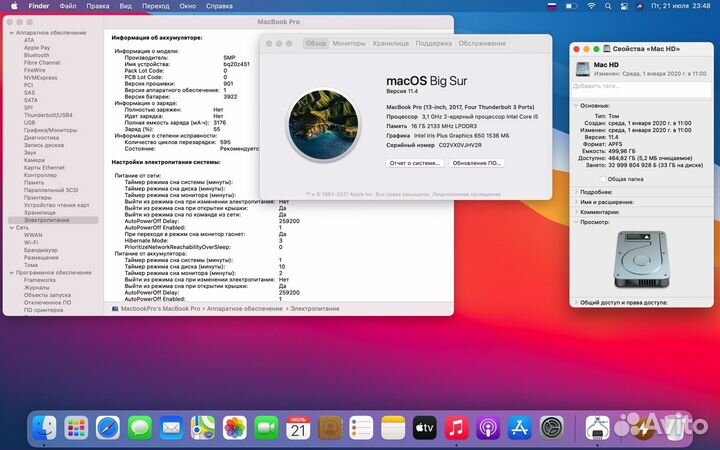The image size is (720, 450).
Task: Collapse the Основные section in Mac HD info
Action: pyautogui.click(x=576, y=106)
